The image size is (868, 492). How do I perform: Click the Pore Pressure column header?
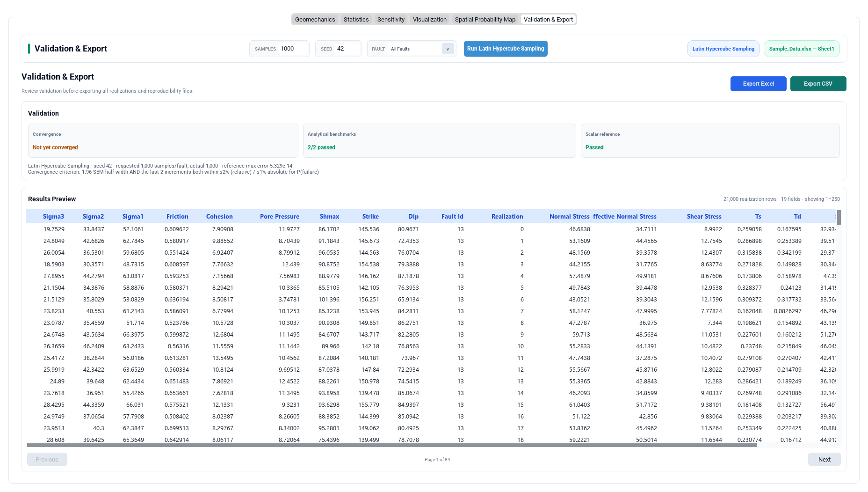click(279, 216)
